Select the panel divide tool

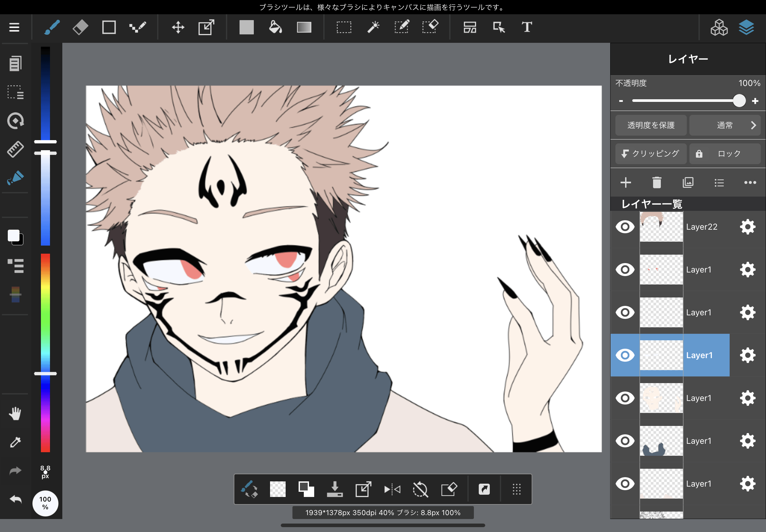470,27
